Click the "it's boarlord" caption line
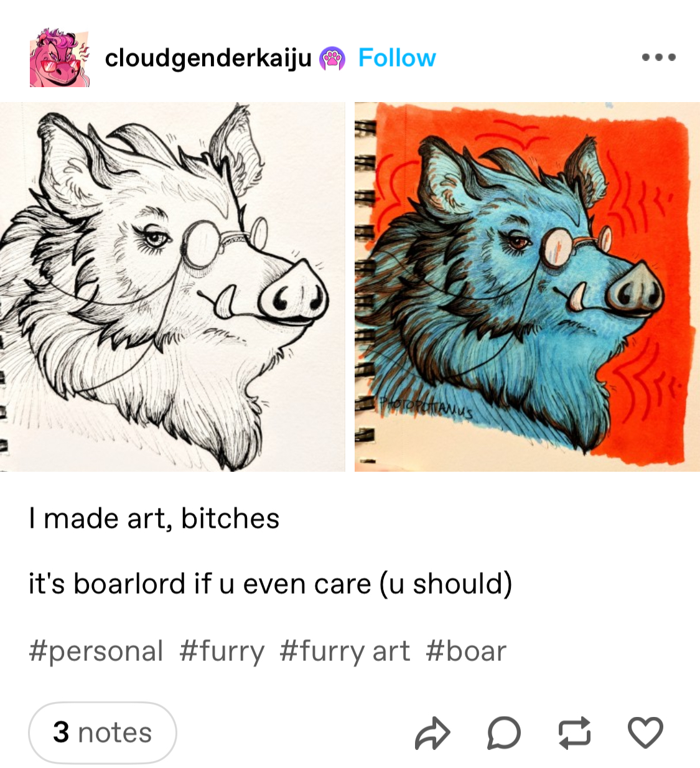Image resolution: width=700 pixels, height=768 pixels. [271, 584]
